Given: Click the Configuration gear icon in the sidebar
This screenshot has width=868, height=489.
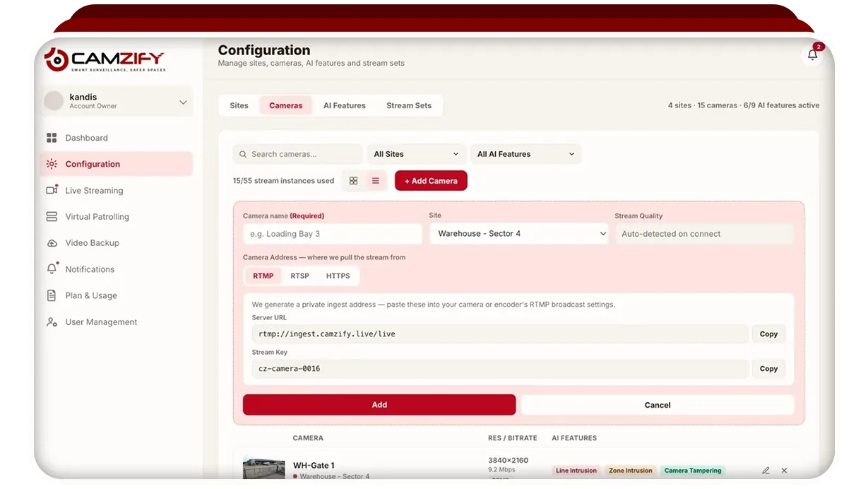Looking at the screenshot, I should coord(52,164).
